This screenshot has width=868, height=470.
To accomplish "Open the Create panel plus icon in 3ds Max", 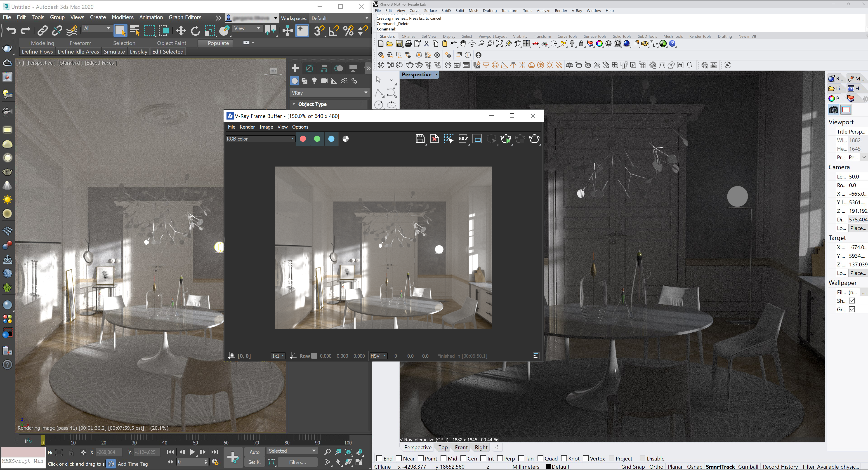I will 295,68.
